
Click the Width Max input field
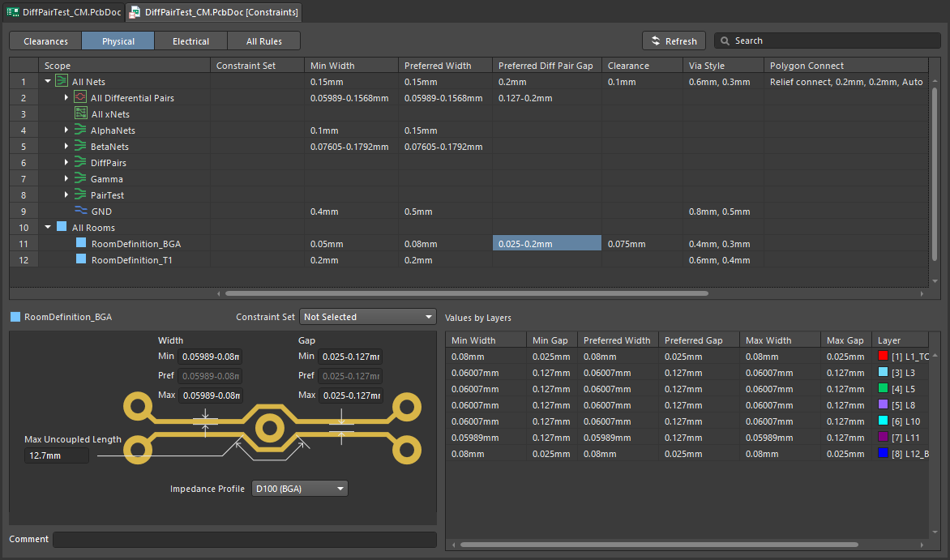coord(210,395)
